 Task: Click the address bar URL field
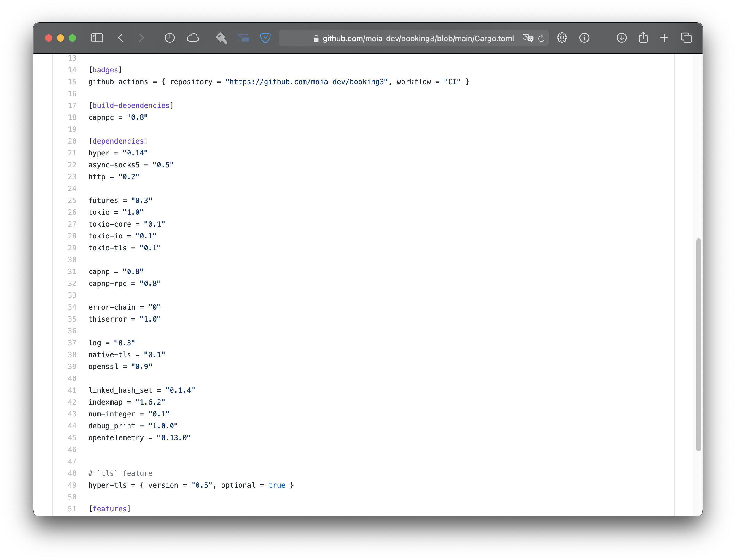point(413,38)
